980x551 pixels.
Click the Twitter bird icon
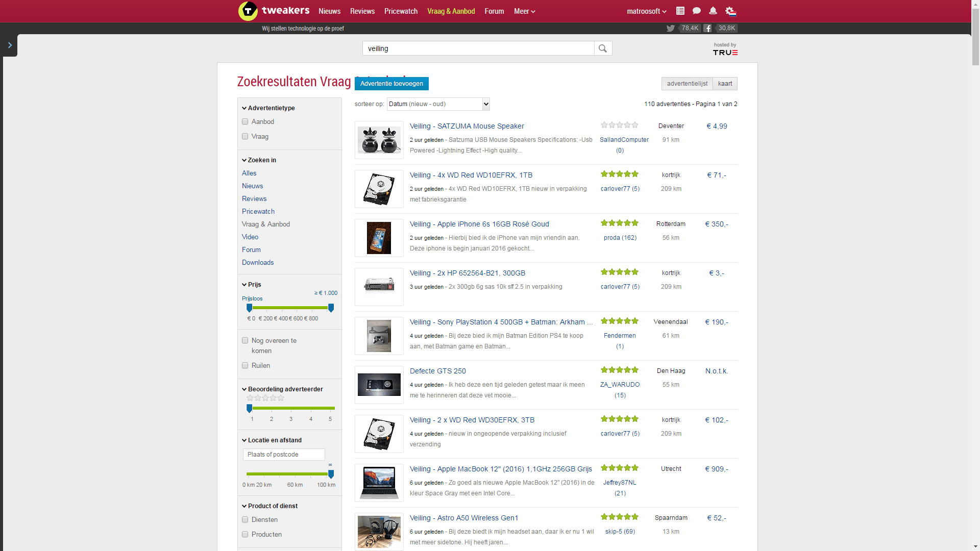(670, 28)
